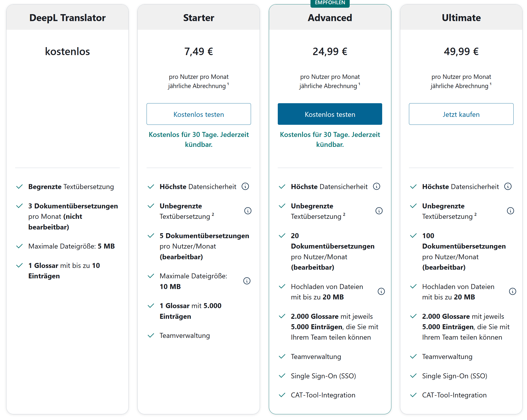Click CAT-Tool-Integration in Ultimate plan
This screenshot has width=527, height=420.
454,395
